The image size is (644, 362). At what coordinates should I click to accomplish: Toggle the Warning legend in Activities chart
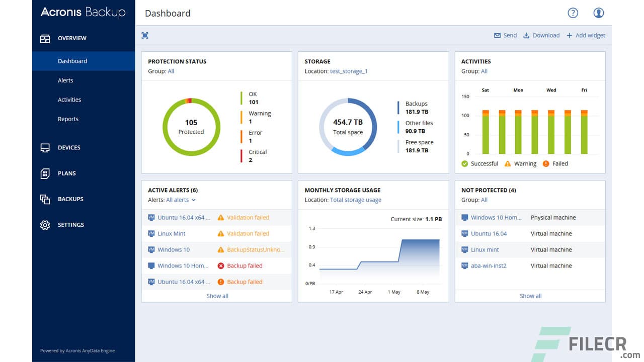click(521, 163)
